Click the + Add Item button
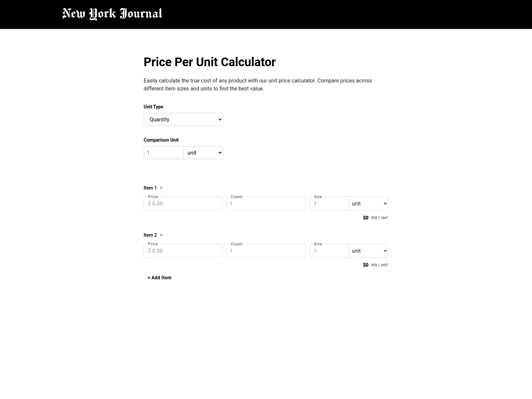 click(160, 278)
